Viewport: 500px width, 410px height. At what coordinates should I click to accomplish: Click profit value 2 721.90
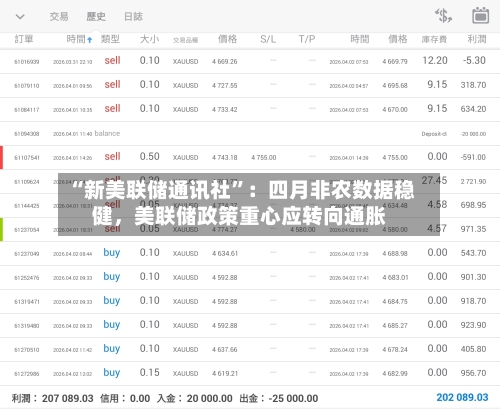pyautogui.click(x=473, y=181)
